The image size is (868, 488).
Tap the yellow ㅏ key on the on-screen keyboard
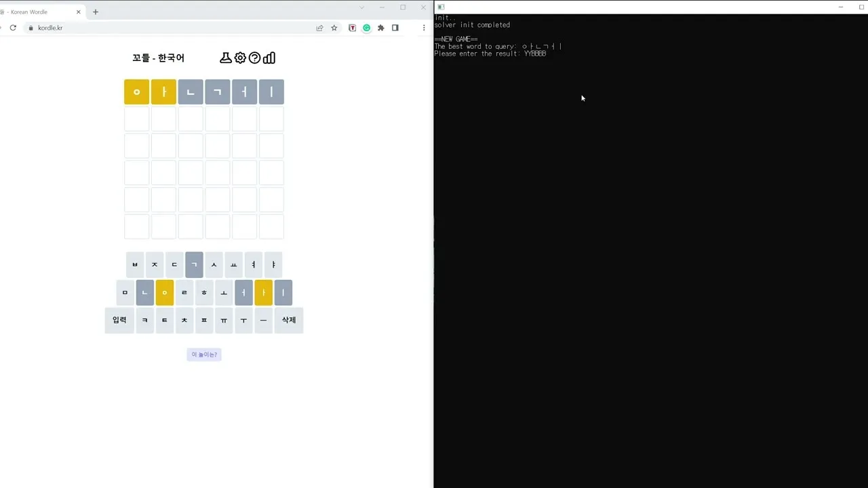[x=264, y=293]
